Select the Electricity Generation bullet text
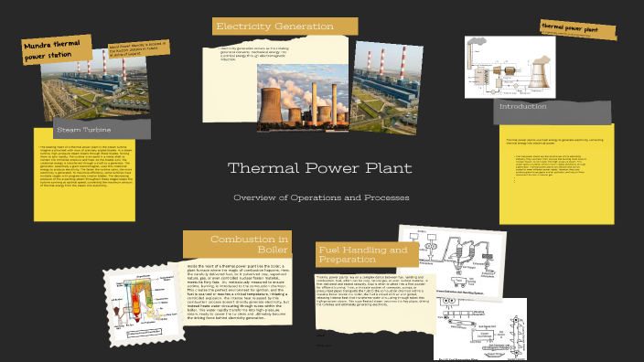This screenshot has height=362, width=644. (253, 54)
